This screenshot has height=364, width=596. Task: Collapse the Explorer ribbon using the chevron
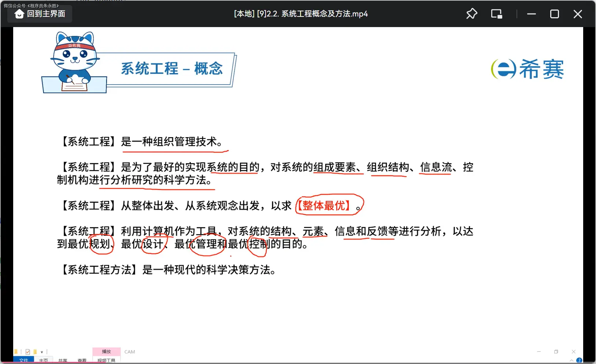pyautogui.click(x=571, y=361)
